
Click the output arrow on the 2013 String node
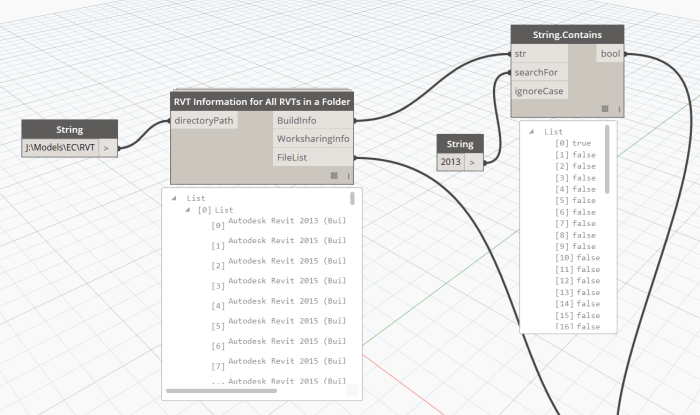[x=472, y=161]
